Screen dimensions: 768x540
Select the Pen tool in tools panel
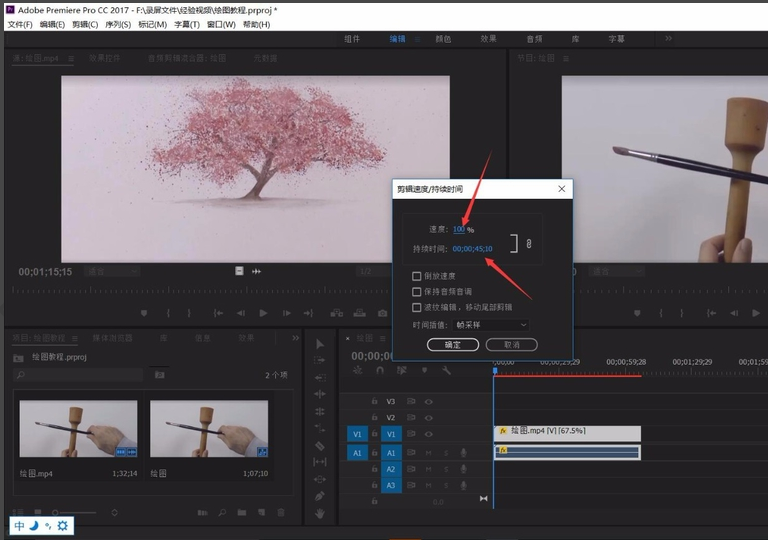(x=320, y=496)
